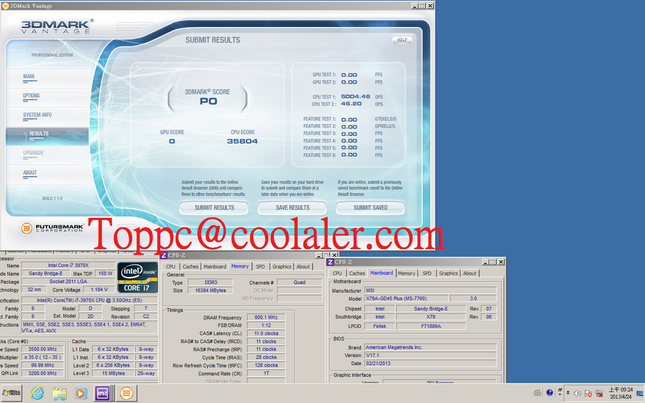Open Caches tab in Mainboard CPU-Z window
645x403 pixels.
tap(357, 273)
